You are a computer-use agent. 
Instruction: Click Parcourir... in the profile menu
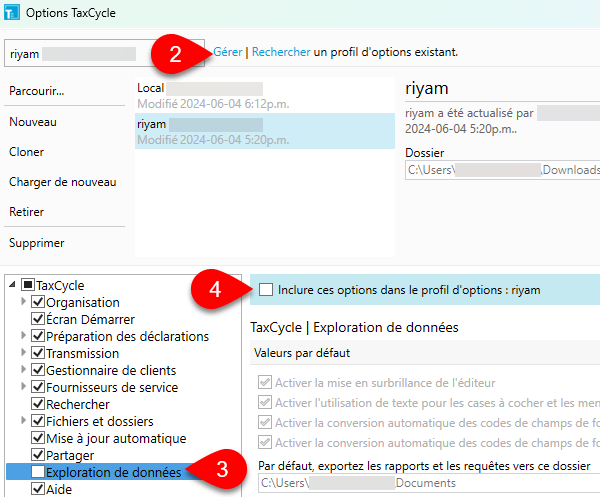click(x=37, y=91)
